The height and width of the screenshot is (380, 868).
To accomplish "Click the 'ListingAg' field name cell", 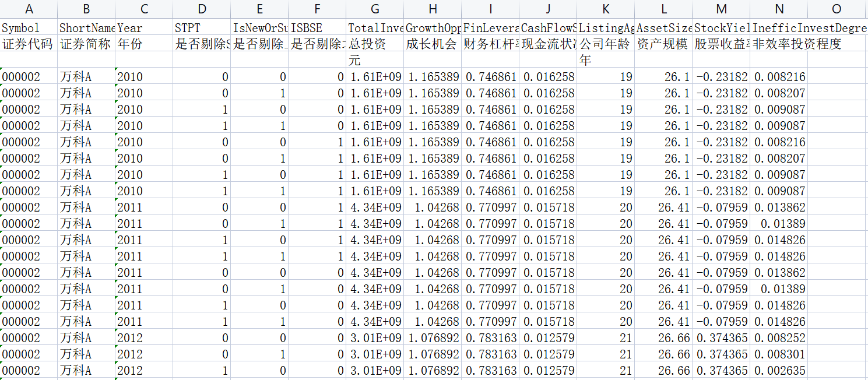I will (606, 28).
